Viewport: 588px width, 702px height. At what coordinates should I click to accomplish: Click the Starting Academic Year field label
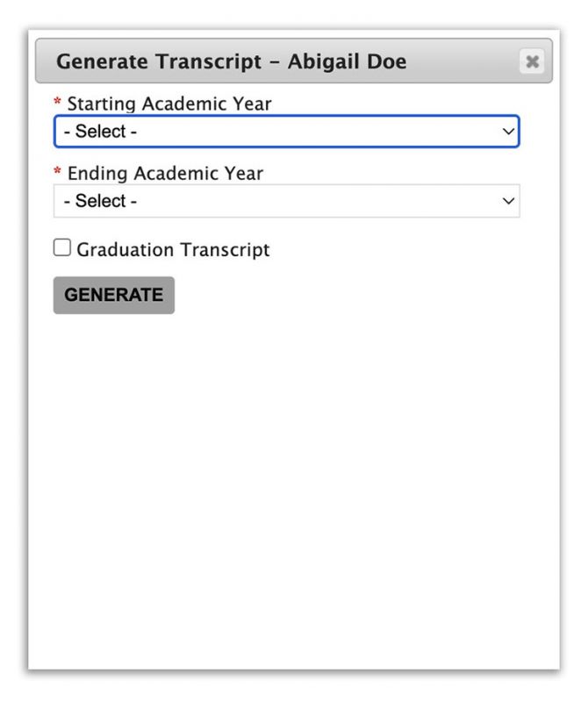(169, 104)
